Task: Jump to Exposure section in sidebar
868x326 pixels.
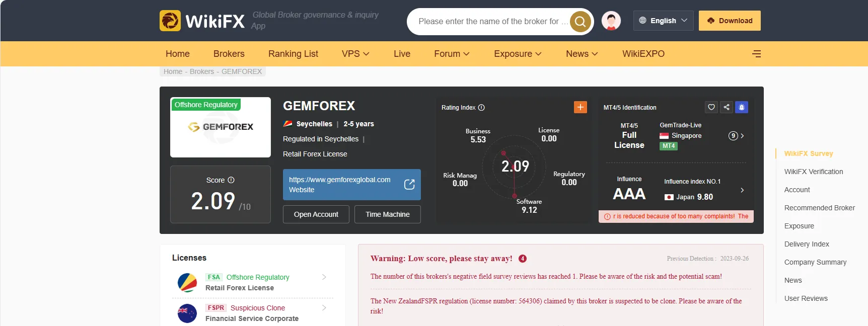Action: (799, 226)
